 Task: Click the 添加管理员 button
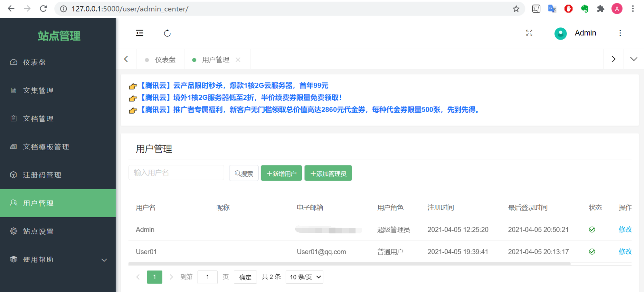pos(328,173)
